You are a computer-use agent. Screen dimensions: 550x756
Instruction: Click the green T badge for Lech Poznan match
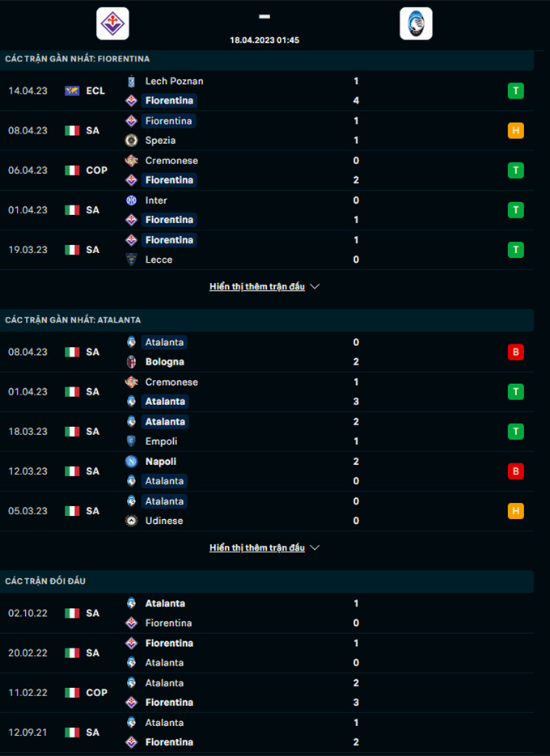(x=516, y=91)
